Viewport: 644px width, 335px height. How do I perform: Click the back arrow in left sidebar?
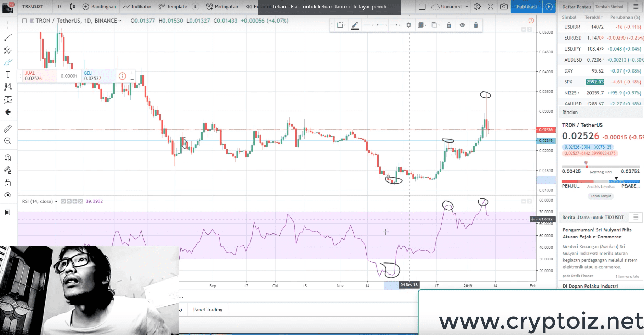tap(8, 112)
